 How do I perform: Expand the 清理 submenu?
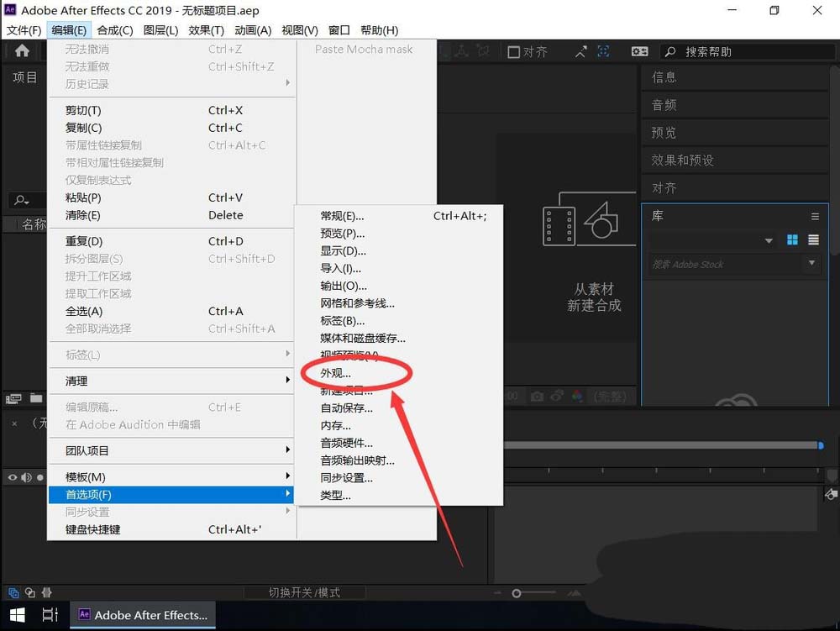click(x=171, y=381)
